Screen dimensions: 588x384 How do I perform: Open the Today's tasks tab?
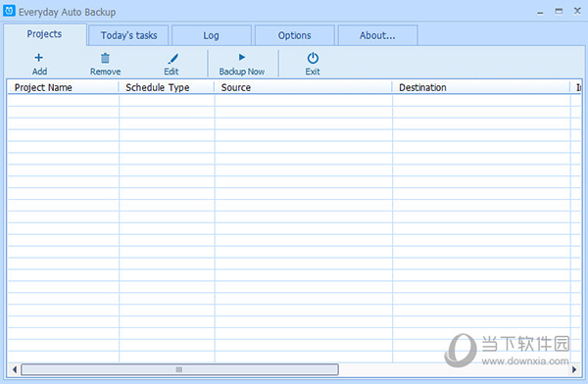click(x=128, y=35)
